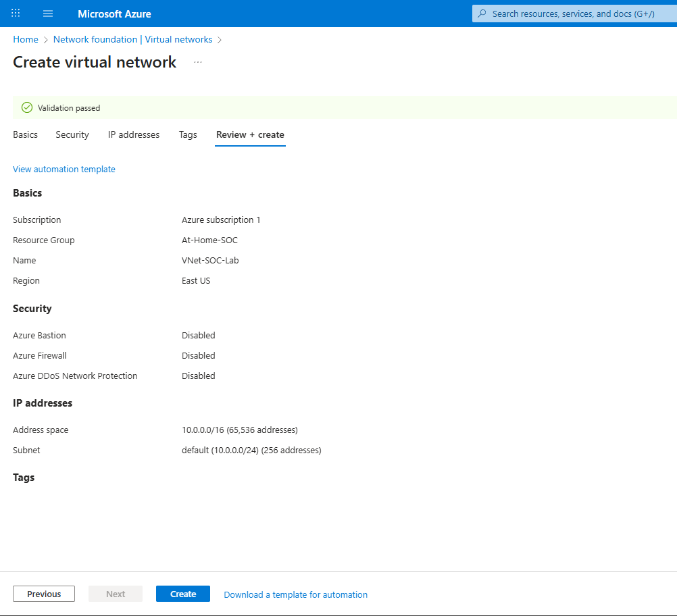The image size is (677, 616).
Task: Open Network foundation | Virtual networks breadcrumb
Action: 132,39
